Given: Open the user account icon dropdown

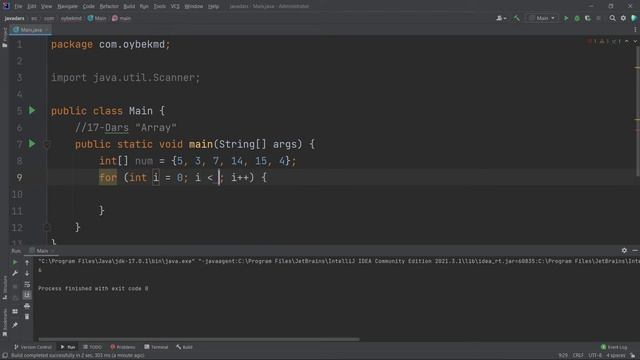Looking at the screenshot, I should [501, 18].
